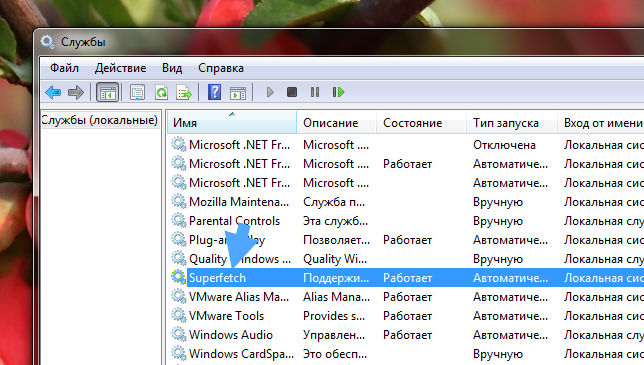The height and width of the screenshot is (365, 644).
Task: Sort by the Имя column header
Action: point(232,122)
